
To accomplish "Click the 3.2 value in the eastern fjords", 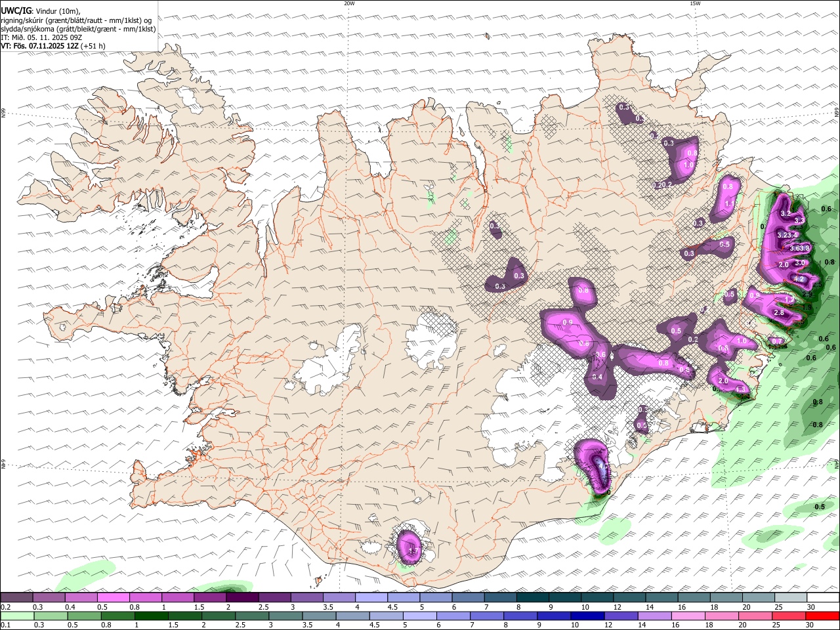I will coord(786,213).
